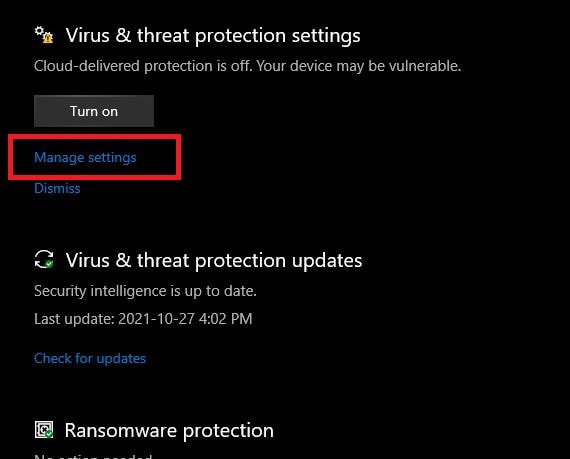The image size is (570, 459).
Task: Click the Security intelligence is up to date text
Action: coord(145,291)
